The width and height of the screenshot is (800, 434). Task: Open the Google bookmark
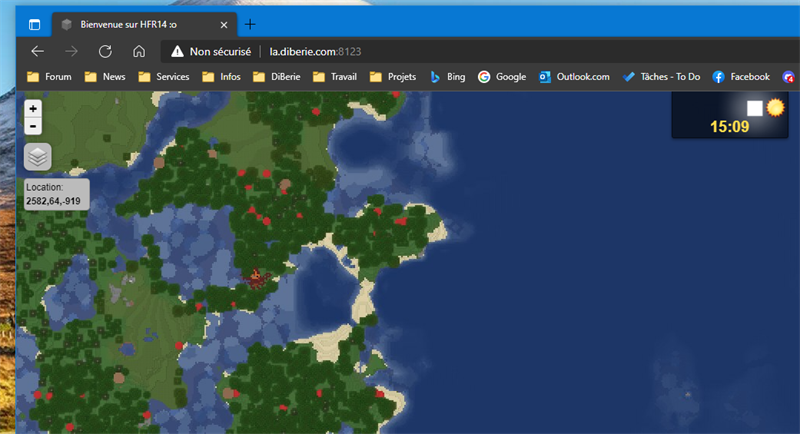pyautogui.click(x=502, y=77)
